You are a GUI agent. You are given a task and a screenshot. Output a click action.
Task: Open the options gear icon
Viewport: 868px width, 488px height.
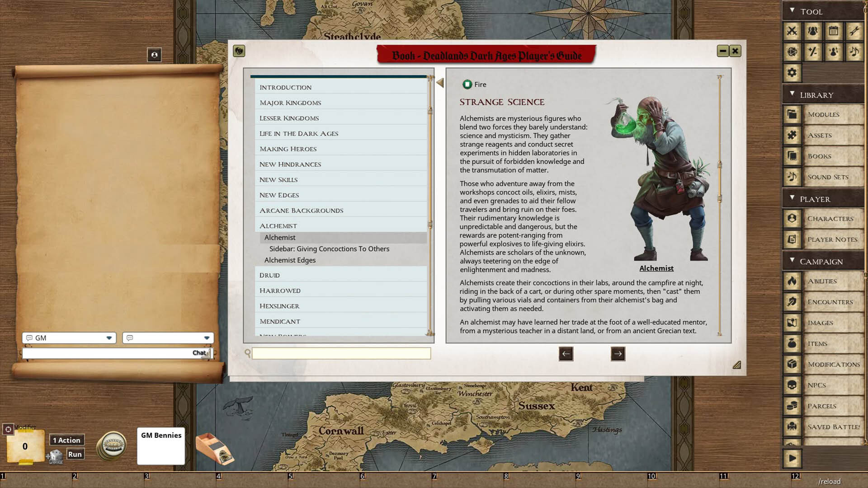coord(792,73)
